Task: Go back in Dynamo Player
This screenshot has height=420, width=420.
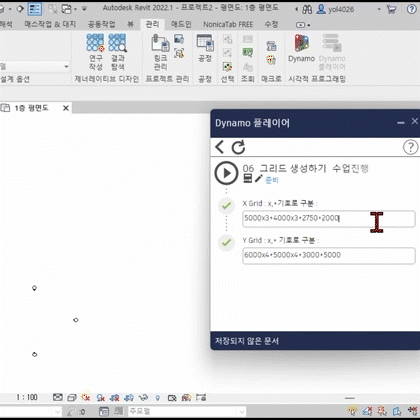Action: pyautogui.click(x=219, y=147)
